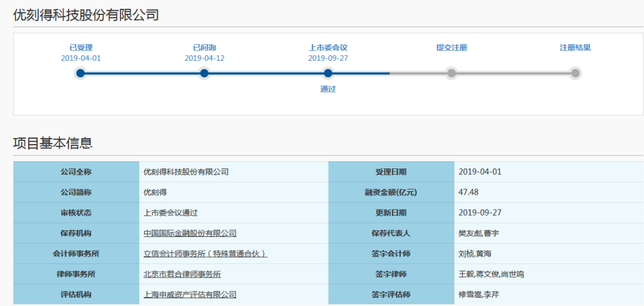
Task: Click the 签字评估师 header cell
Action: (x=391, y=295)
